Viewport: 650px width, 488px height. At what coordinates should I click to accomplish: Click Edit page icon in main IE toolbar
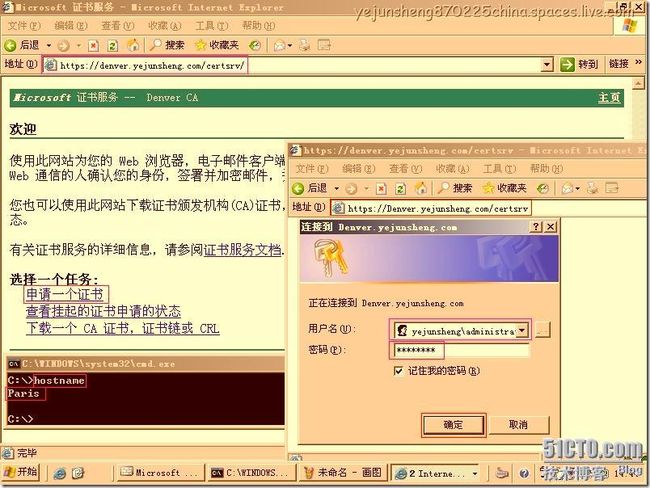[x=324, y=45]
